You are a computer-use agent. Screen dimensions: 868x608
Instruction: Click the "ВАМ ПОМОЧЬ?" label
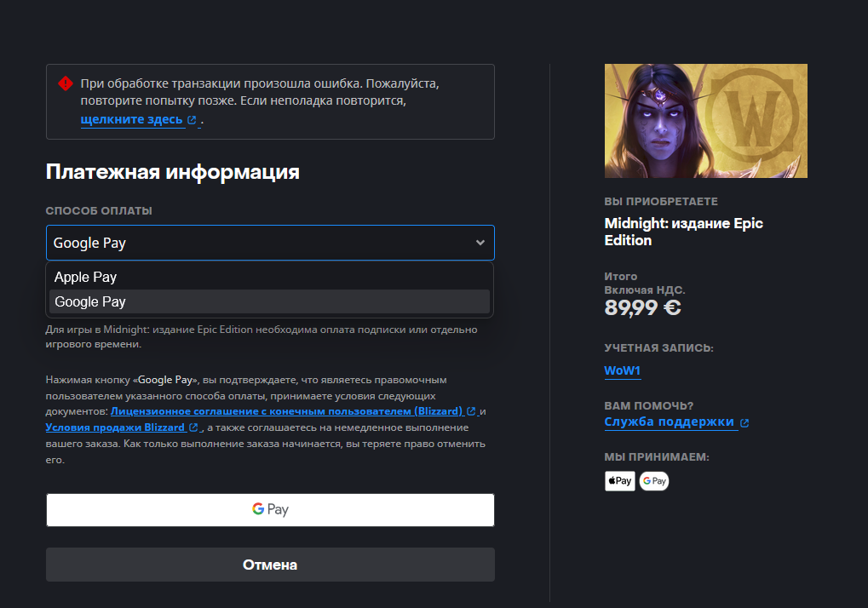649,405
